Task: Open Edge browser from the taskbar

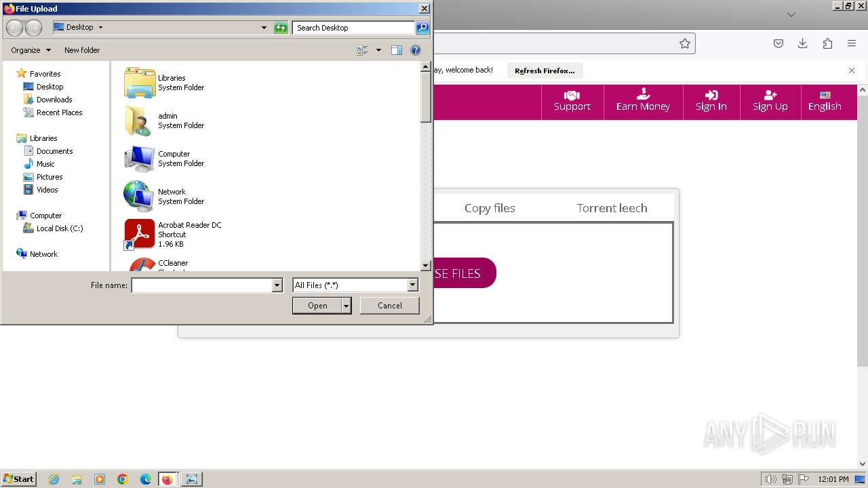Action: [x=145, y=479]
